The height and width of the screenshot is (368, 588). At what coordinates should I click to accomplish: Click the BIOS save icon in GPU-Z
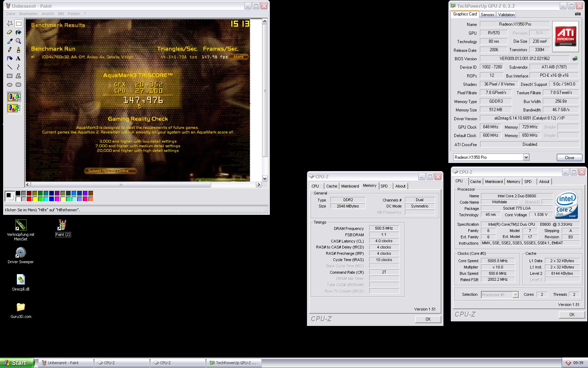(x=575, y=59)
